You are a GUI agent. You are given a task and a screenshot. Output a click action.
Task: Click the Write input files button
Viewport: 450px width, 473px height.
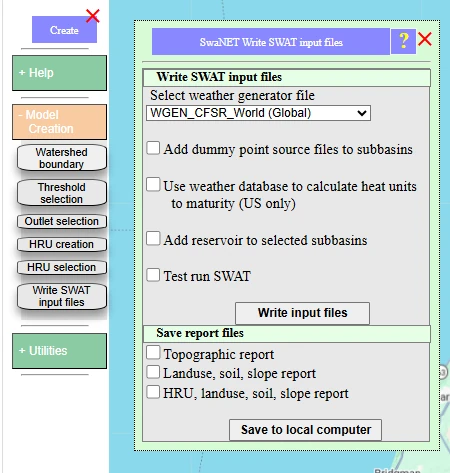[302, 313]
